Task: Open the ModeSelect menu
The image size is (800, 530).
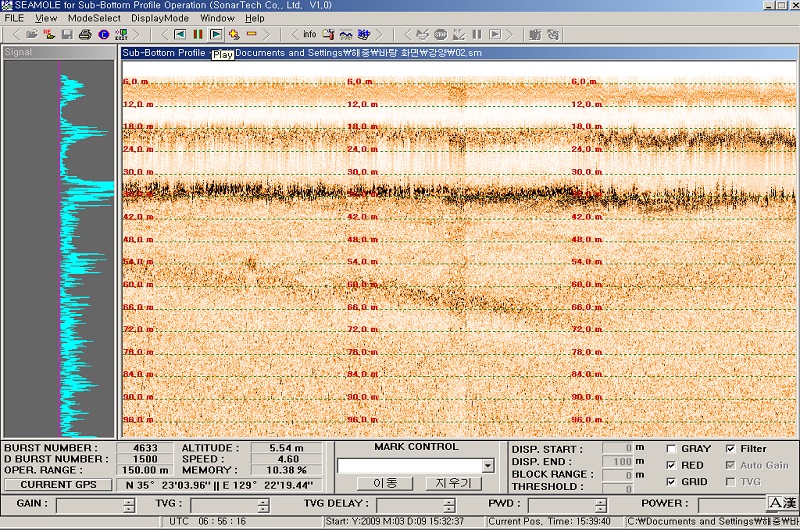Action: (x=94, y=18)
